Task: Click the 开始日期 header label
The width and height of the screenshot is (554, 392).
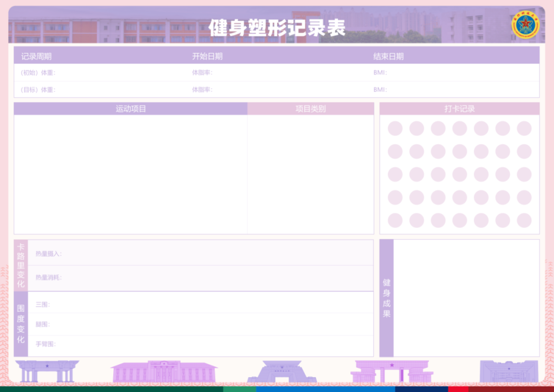Action: point(207,56)
